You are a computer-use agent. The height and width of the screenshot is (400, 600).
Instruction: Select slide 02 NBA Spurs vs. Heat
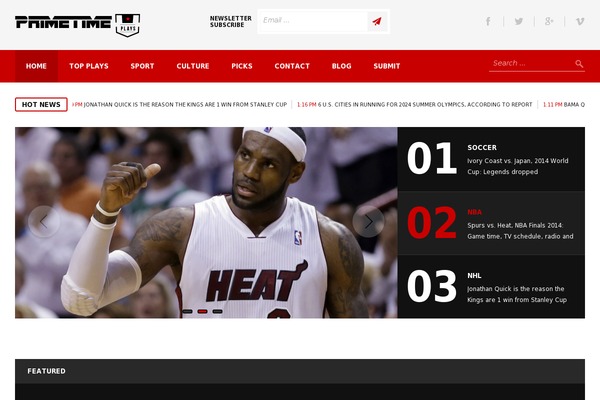click(x=491, y=223)
